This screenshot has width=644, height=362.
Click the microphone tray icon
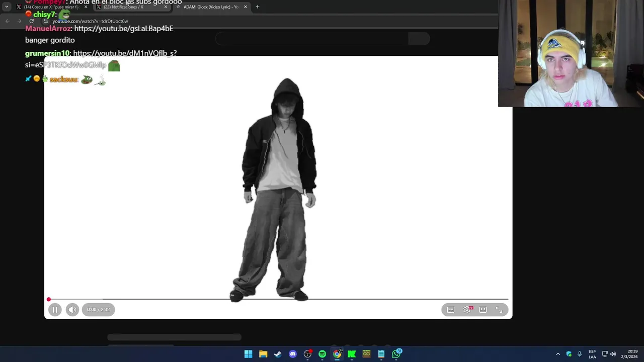tap(580, 354)
